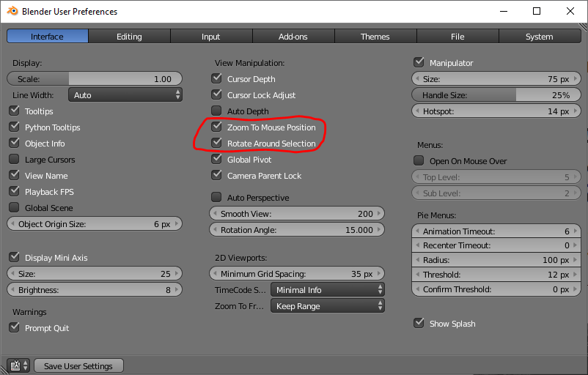Toggle Python Tooltips checkbox
The height and width of the screenshot is (375, 588).
click(14, 127)
